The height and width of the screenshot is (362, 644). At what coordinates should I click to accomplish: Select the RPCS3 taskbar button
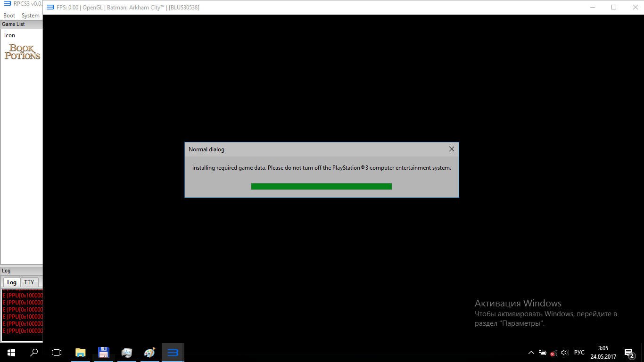(x=173, y=353)
